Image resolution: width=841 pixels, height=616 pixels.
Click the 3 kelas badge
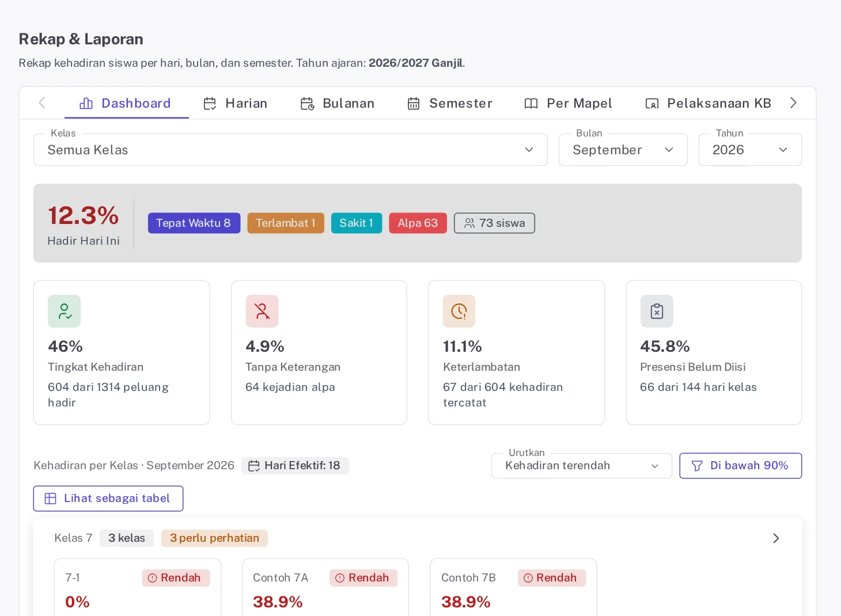(127, 538)
